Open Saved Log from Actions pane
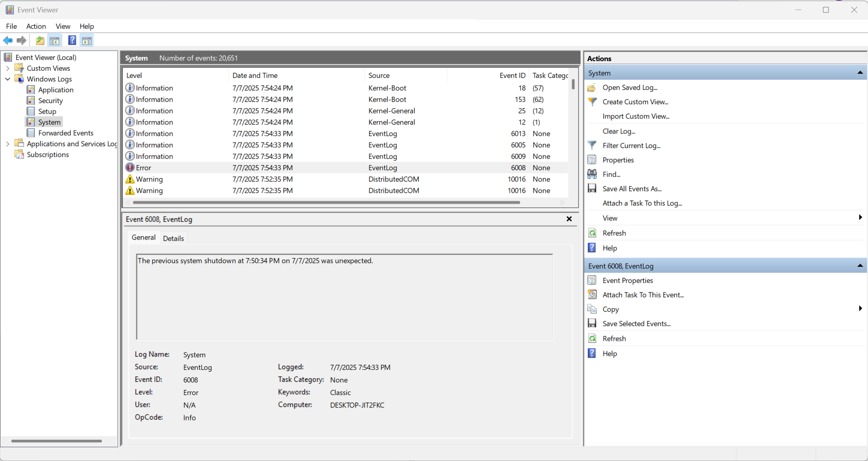This screenshot has width=868, height=461. 630,87
